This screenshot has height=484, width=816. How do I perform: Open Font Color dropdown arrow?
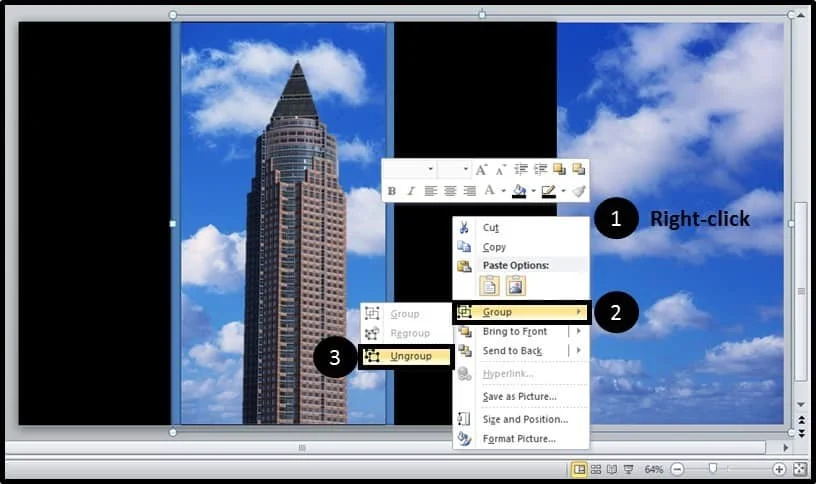(x=503, y=191)
